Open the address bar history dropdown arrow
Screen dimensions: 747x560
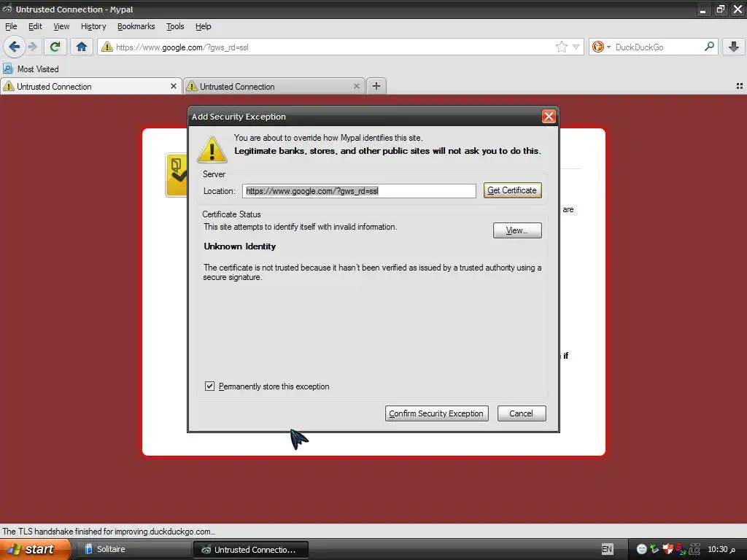coord(576,47)
